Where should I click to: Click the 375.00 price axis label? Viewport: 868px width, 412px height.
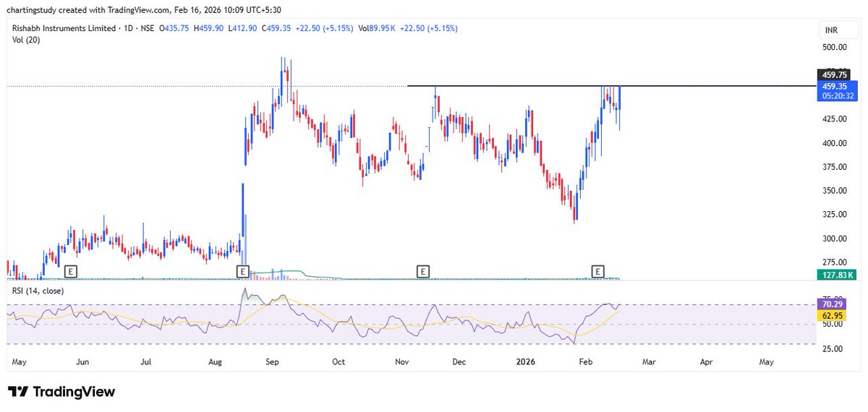[x=835, y=167]
